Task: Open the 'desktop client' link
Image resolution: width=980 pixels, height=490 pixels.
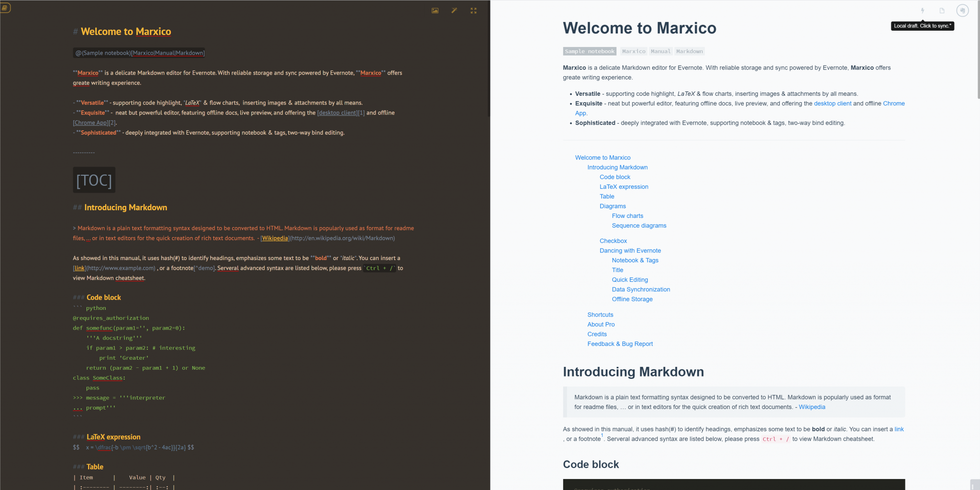Action: [832, 103]
